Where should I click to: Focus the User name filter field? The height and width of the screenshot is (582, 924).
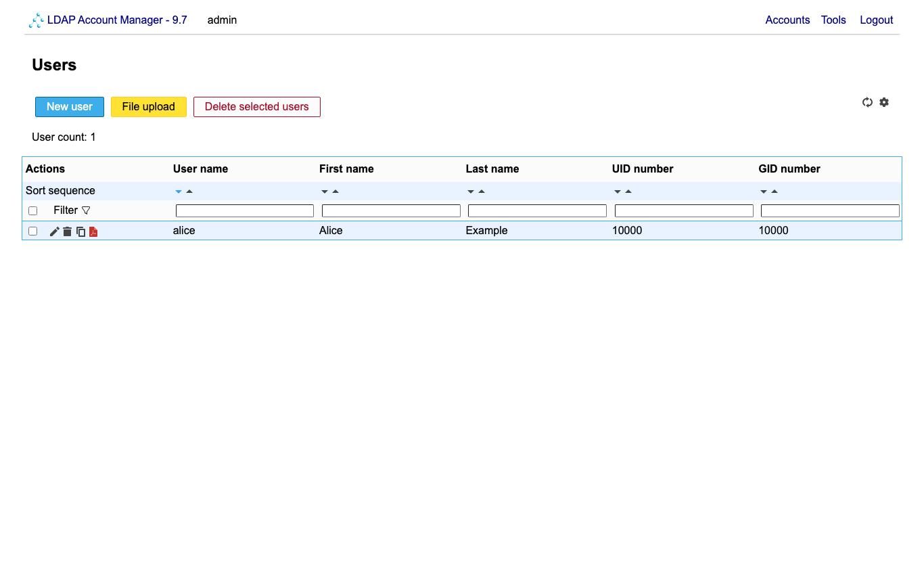245,211
